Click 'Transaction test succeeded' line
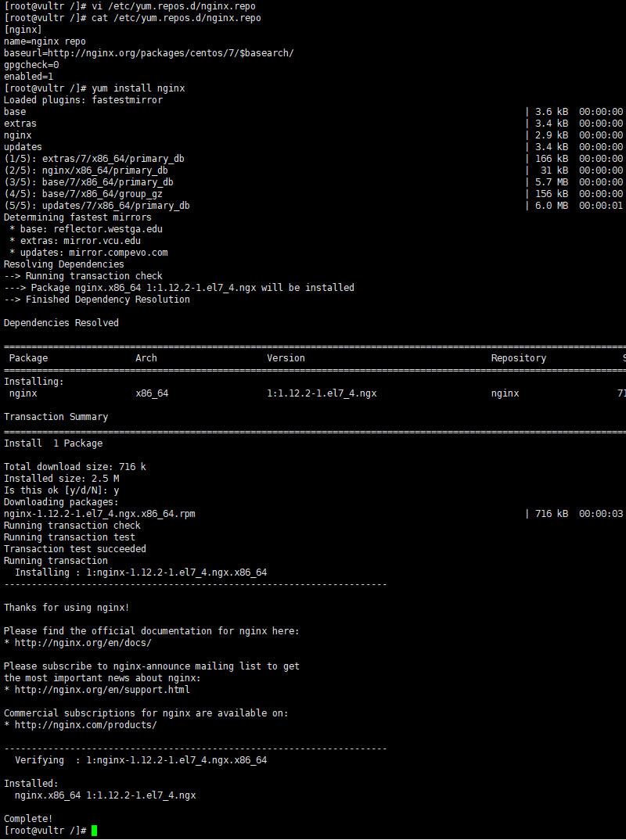 tap(75, 550)
